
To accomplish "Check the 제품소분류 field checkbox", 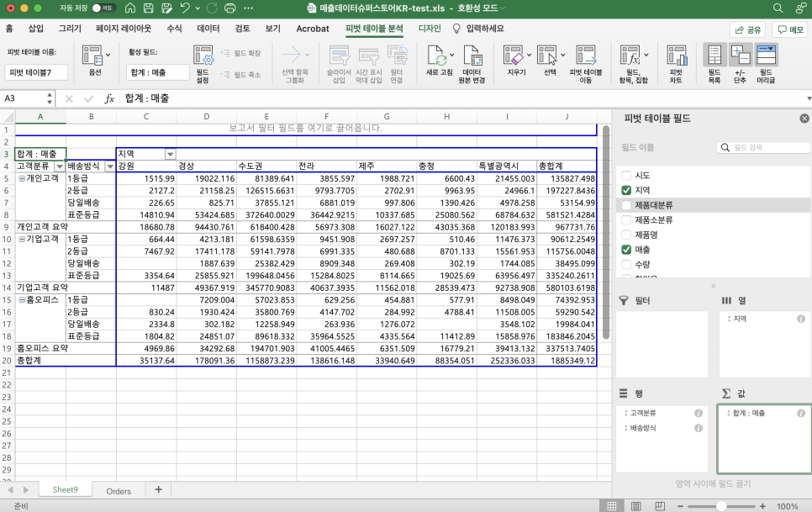I will [x=626, y=220].
